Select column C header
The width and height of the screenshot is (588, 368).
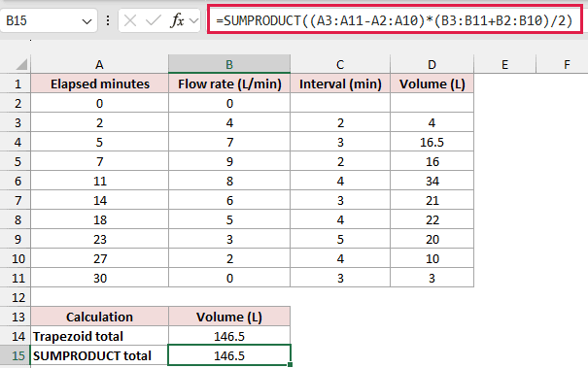pyautogui.click(x=340, y=64)
